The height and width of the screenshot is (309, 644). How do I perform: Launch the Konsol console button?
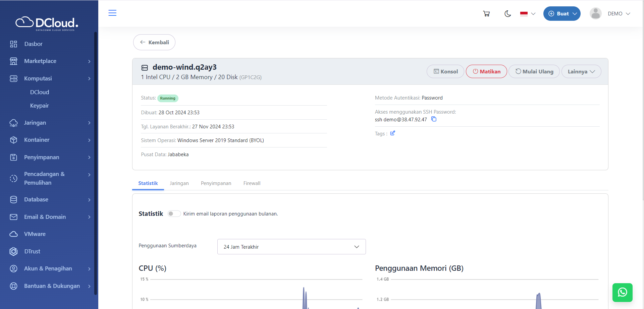point(445,71)
